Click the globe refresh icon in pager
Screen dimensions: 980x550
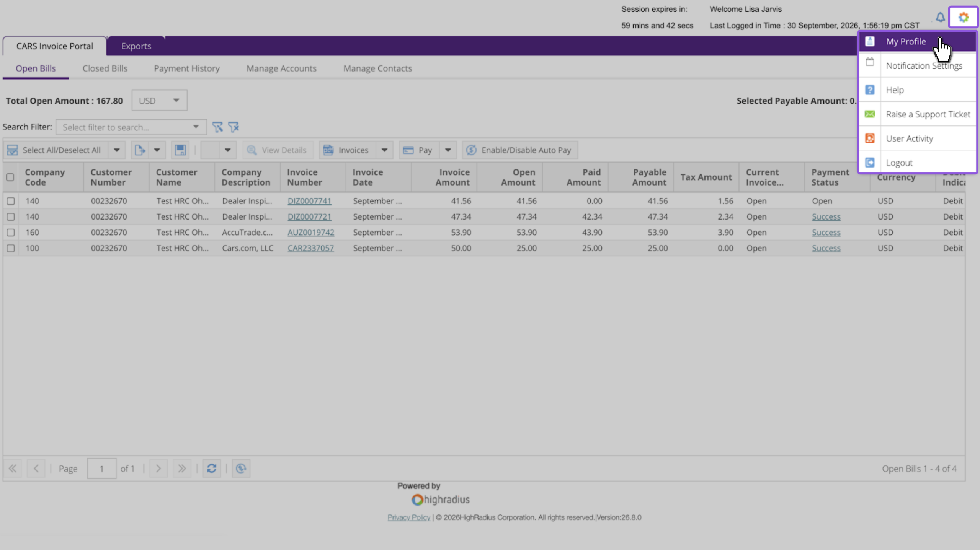pos(241,468)
